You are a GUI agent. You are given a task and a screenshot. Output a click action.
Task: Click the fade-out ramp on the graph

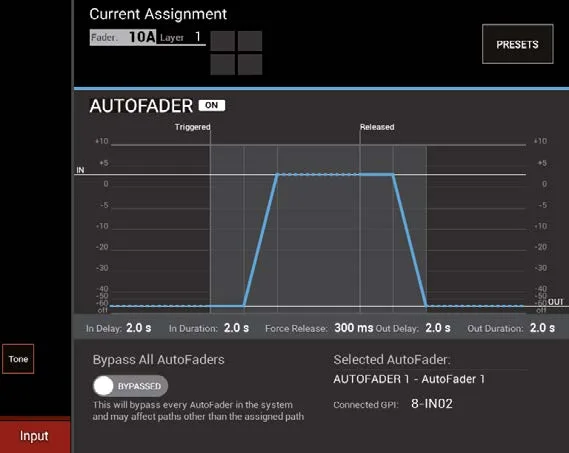click(410, 240)
